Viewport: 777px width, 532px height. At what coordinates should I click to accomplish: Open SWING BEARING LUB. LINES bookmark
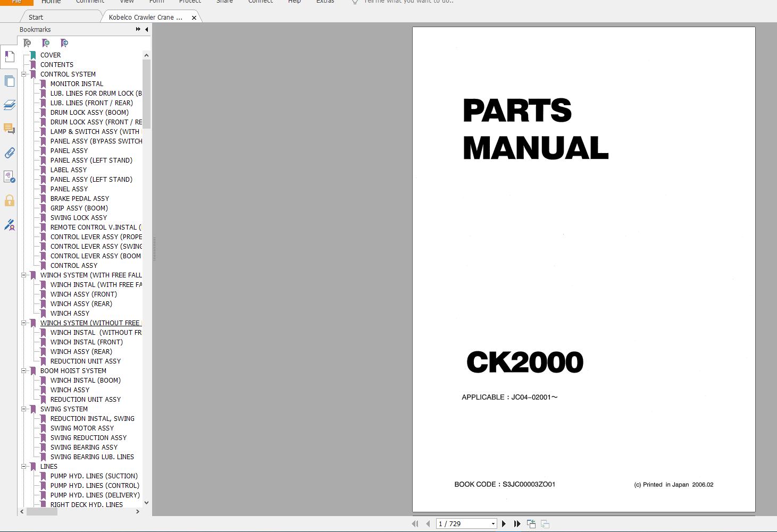(x=92, y=457)
